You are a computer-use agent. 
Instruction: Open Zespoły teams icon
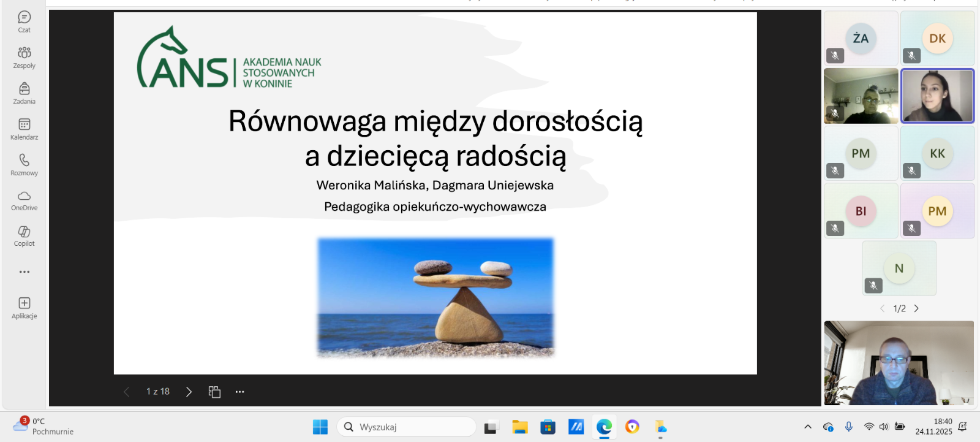click(x=24, y=57)
